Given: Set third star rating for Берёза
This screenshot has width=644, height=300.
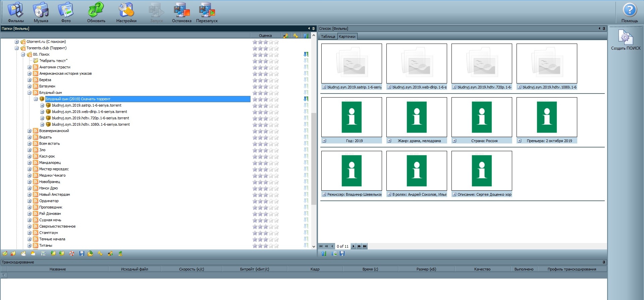Looking at the screenshot, I should point(266,80).
